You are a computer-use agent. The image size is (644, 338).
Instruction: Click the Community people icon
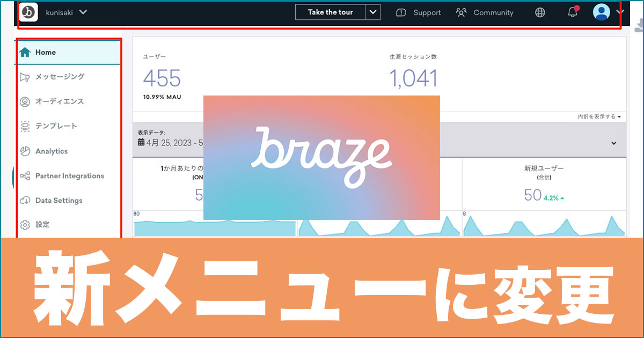click(x=460, y=12)
